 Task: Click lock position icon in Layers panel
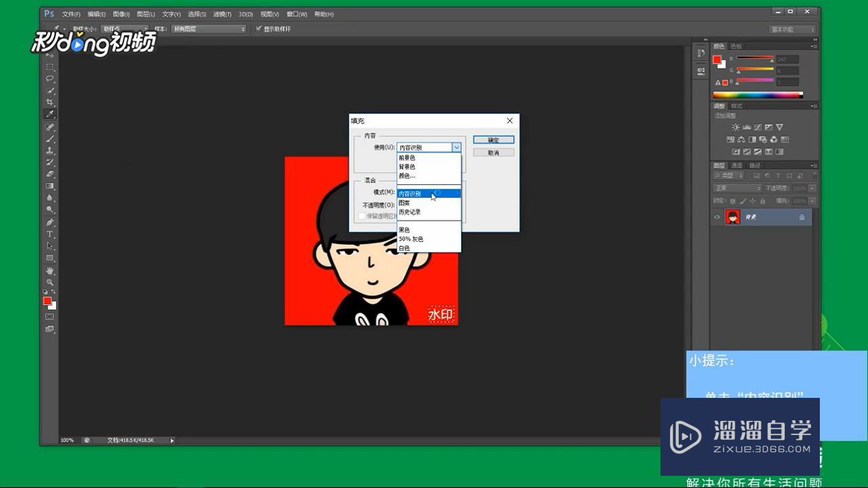753,201
